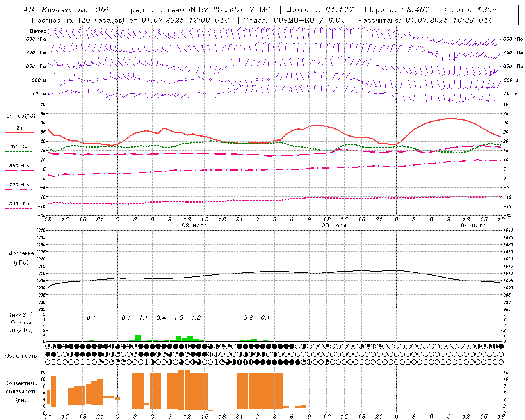Click the 02 июля date label
Image resolution: width=525 pixels, height=420 pixels.
tap(194, 226)
